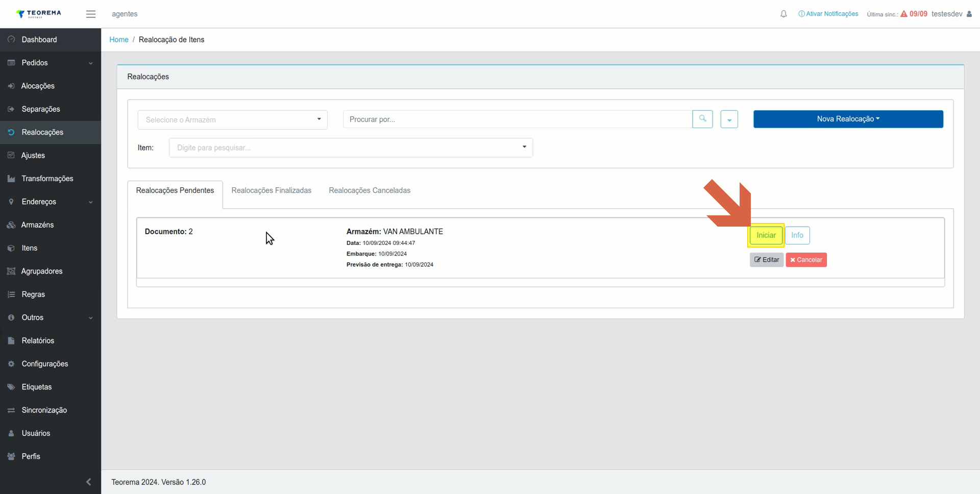Click the Iniciar button for Documento 2

point(766,235)
